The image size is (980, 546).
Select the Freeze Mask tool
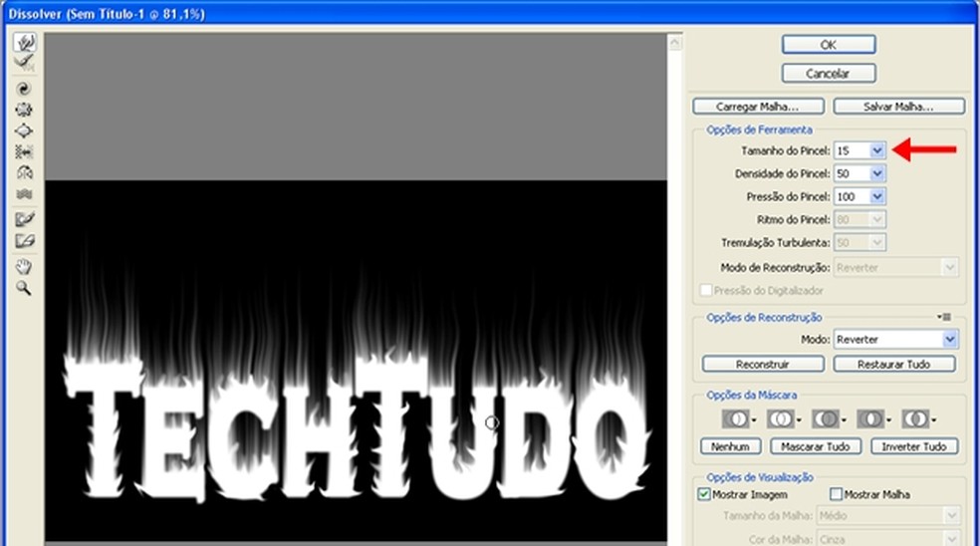coord(24,219)
